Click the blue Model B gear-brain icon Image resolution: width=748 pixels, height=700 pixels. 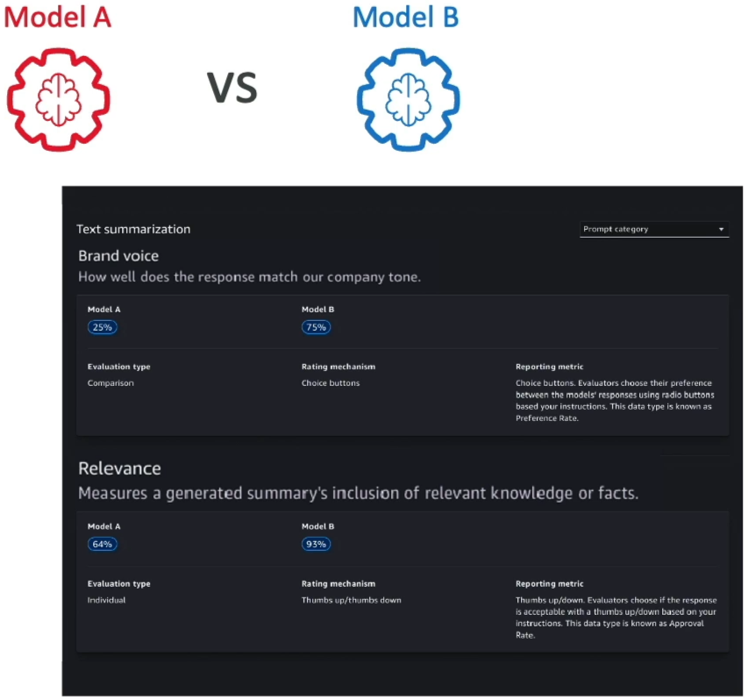point(409,100)
